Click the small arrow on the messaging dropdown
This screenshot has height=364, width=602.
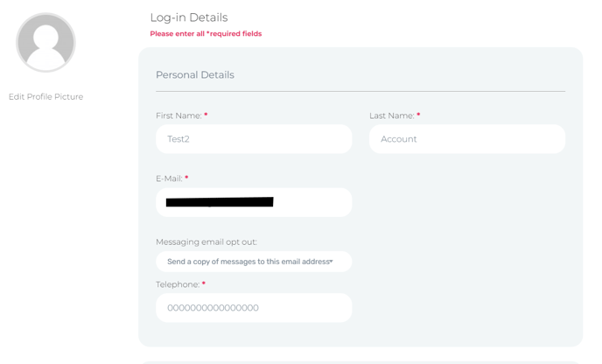click(332, 262)
